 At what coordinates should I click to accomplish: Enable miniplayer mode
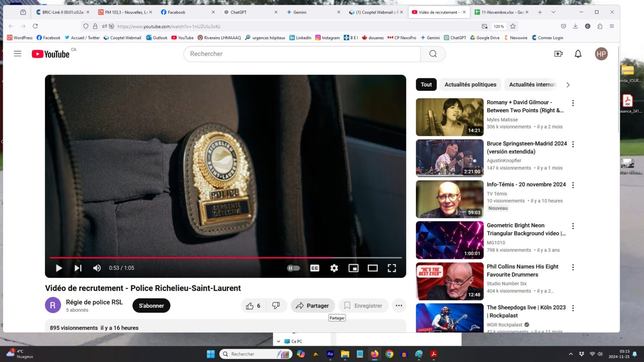[x=353, y=268]
